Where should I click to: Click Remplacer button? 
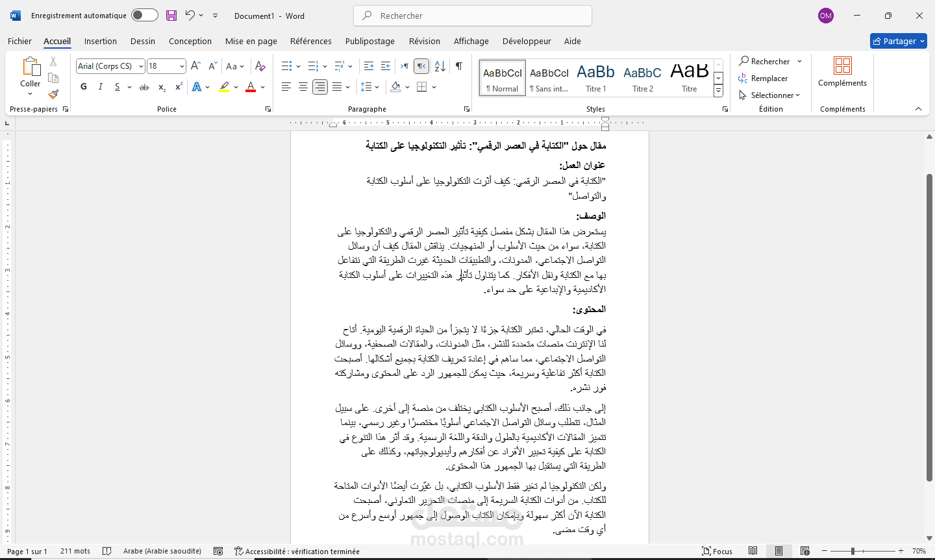763,79
